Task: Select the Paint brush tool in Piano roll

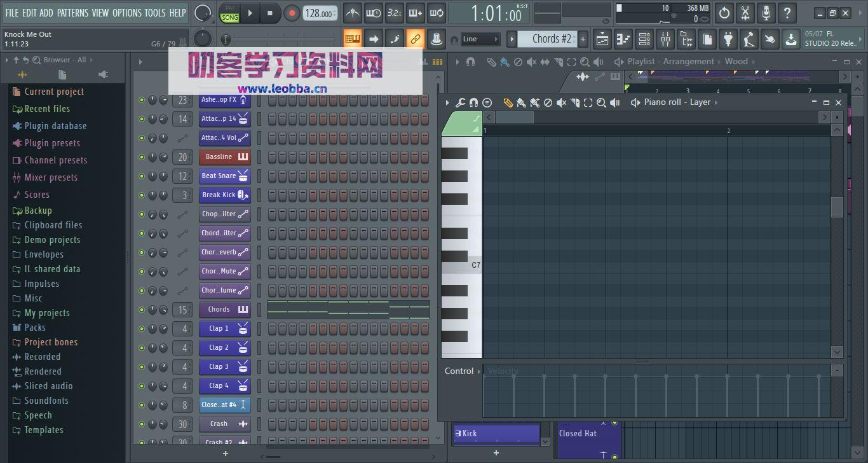Action: pos(522,102)
